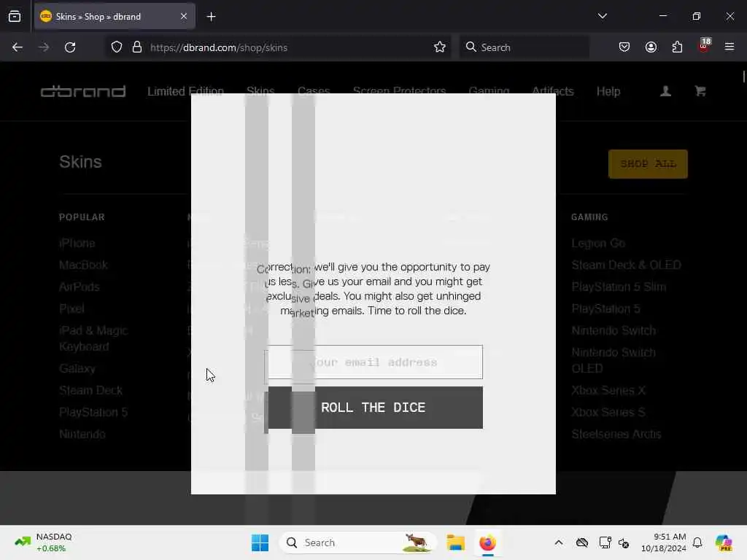Viewport: 747px width, 560px height.
Task: Open Steam Deck & OLED link
Action: [627, 265]
